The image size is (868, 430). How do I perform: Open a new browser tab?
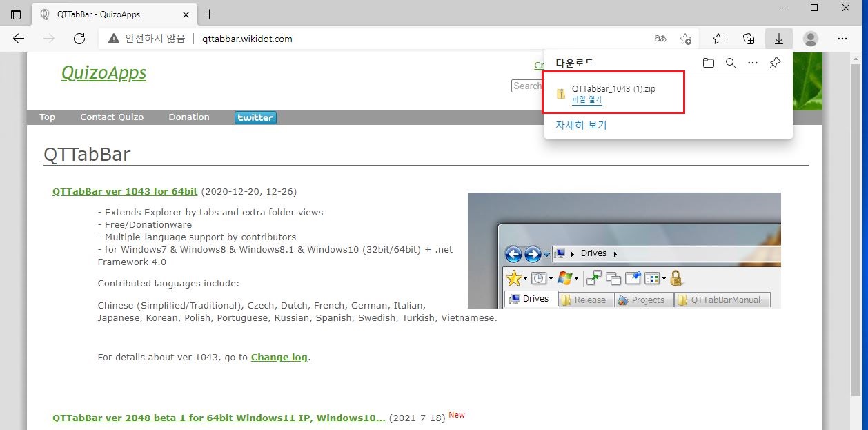point(210,14)
